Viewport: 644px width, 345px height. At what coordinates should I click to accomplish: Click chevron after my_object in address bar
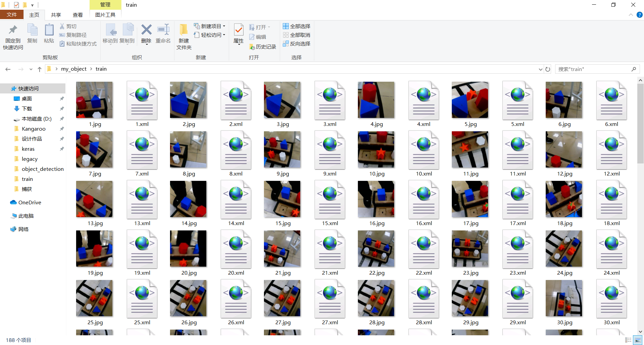[x=91, y=69]
